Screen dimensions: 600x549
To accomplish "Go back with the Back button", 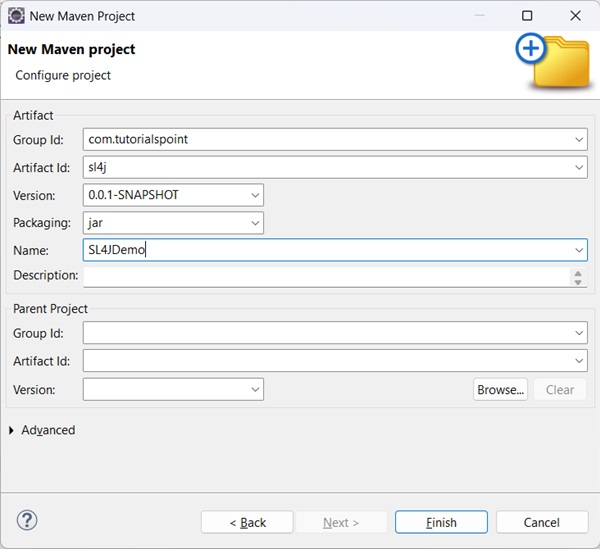I will pos(247,522).
